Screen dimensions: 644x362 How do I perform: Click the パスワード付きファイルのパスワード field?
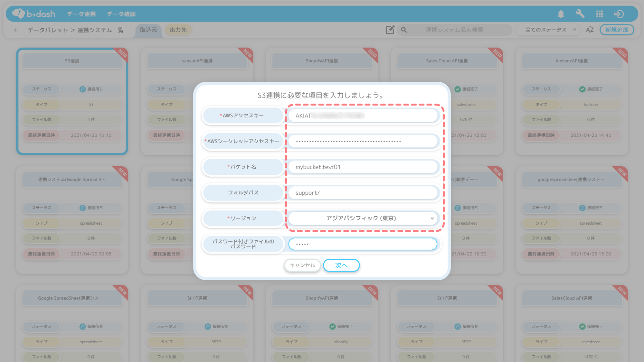363,244
